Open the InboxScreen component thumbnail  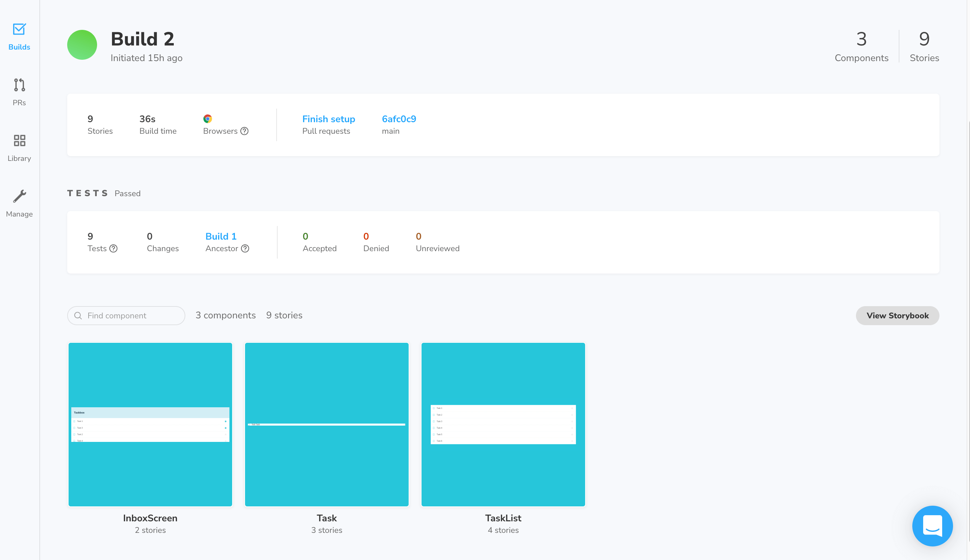pyautogui.click(x=150, y=424)
